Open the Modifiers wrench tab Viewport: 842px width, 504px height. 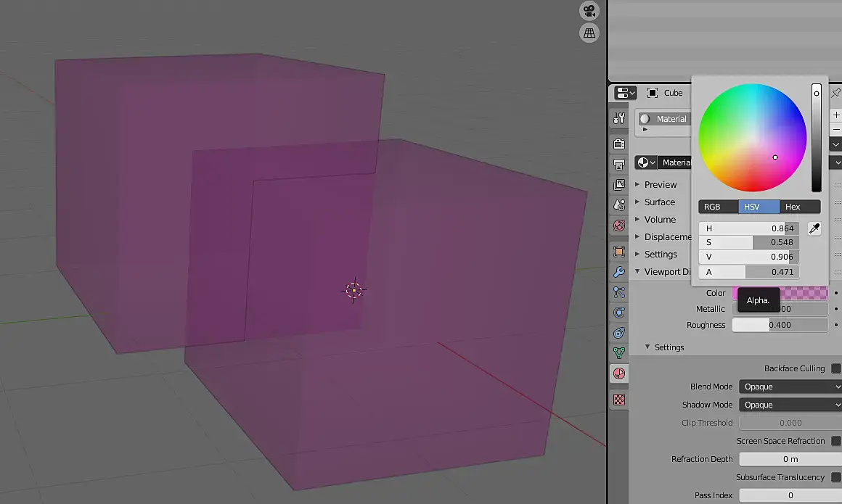tap(619, 272)
